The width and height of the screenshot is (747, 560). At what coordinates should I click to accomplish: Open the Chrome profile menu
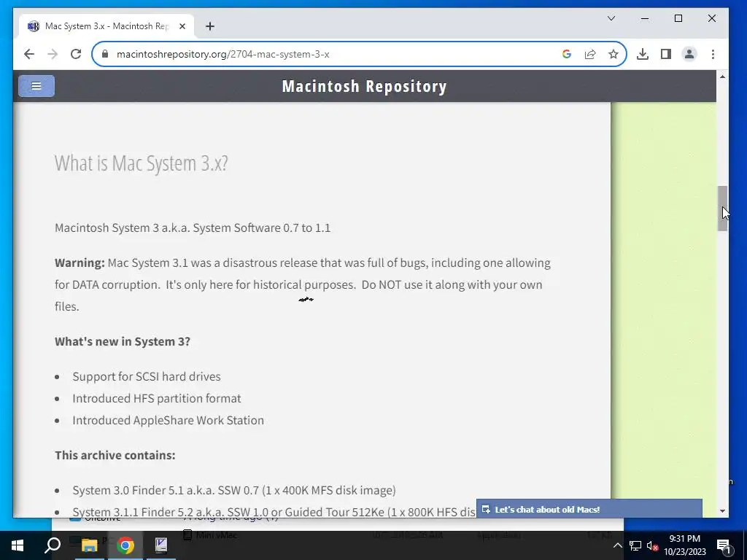pyautogui.click(x=689, y=54)
